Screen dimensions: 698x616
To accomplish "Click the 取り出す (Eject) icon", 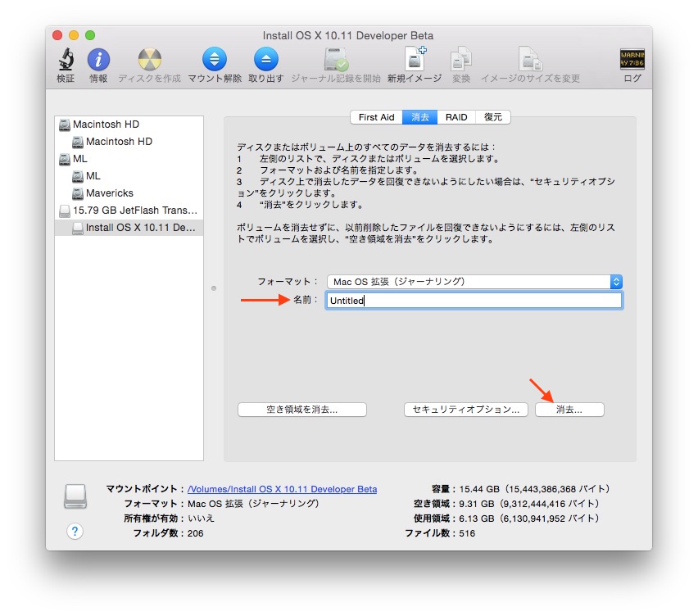I will [265, 59].
